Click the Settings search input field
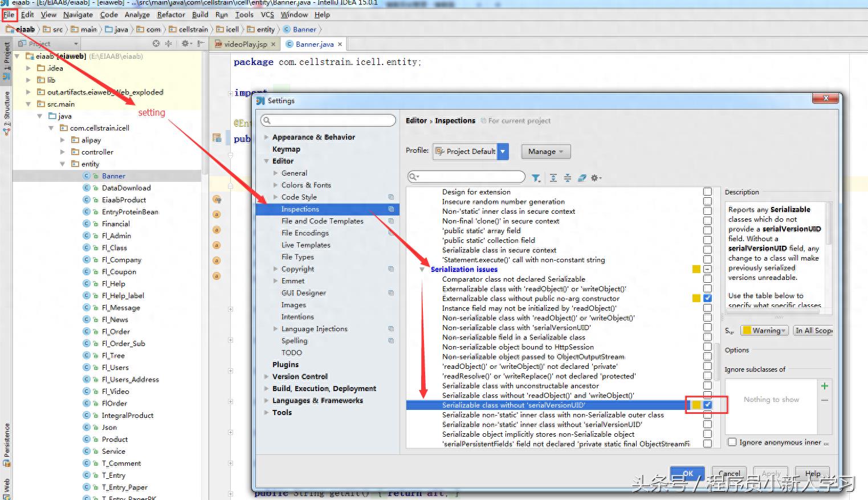 (x=328, y=120)
